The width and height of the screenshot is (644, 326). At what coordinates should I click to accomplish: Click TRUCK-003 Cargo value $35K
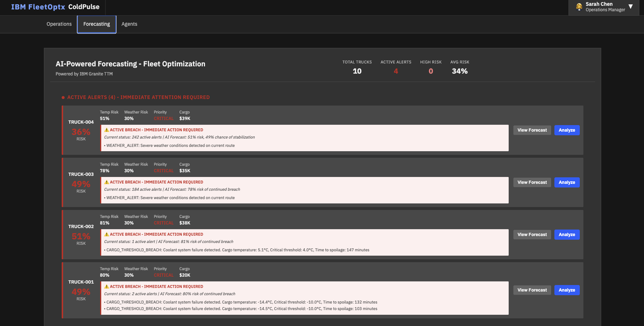185,171
